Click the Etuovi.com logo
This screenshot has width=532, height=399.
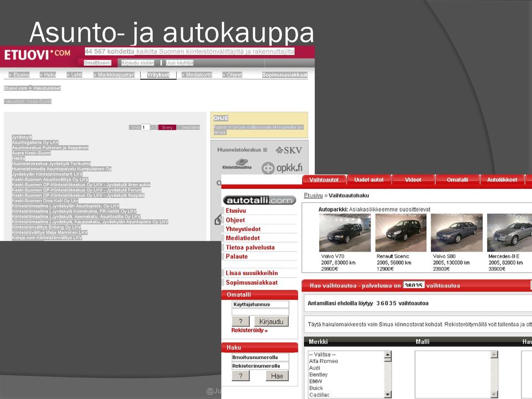[37, 55]
